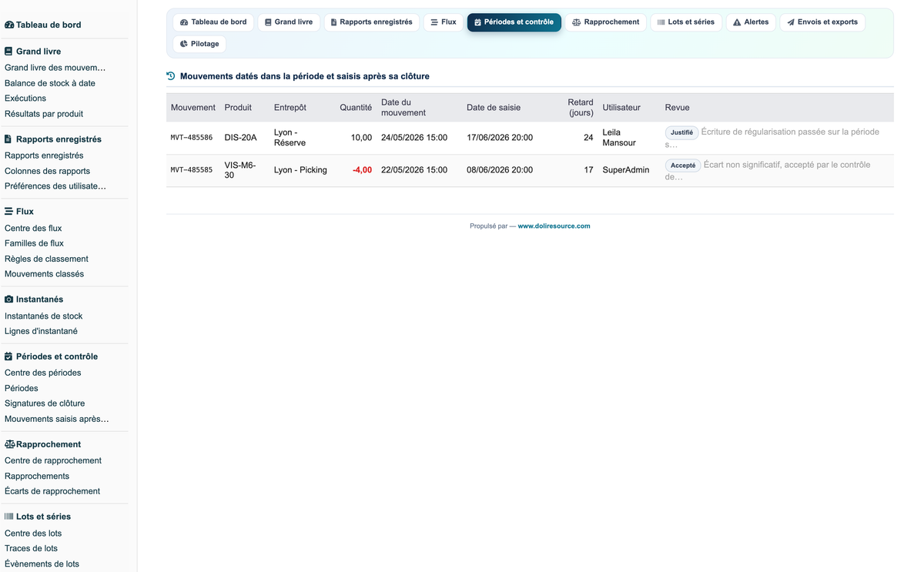Screen dimensions: 924x572
Task: Open Mouvements classés
Action: click(44, 274)
